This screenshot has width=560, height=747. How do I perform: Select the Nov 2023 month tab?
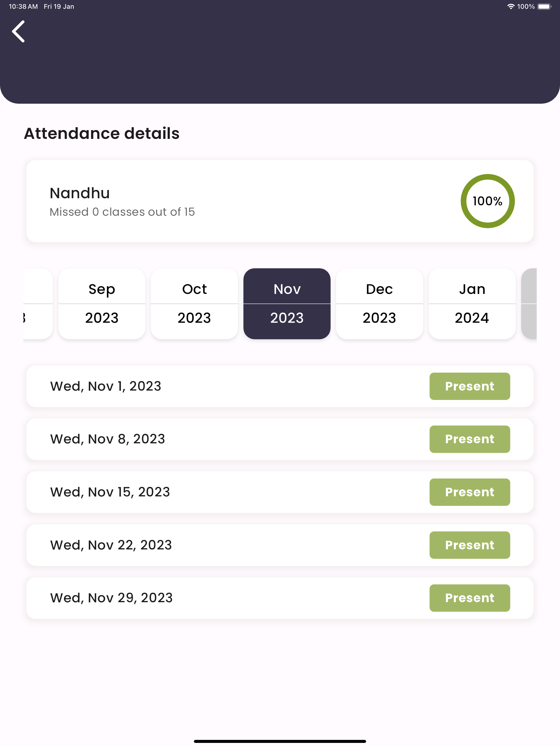coord(287,304)
